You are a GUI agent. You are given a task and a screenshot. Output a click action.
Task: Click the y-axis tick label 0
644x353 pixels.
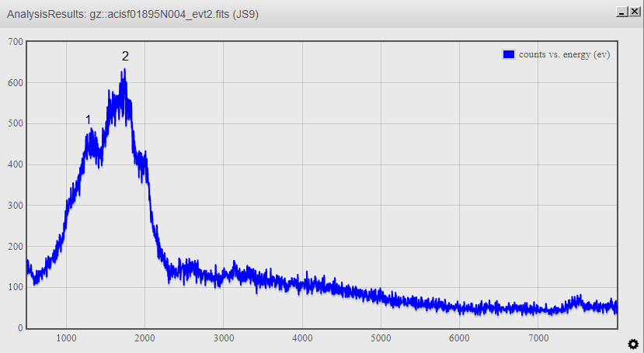point(20,328)
